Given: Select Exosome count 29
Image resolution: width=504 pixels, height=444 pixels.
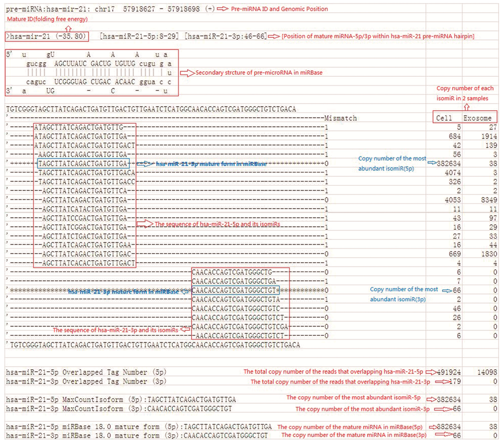Looking at the screenshot, I should point(493,227).
